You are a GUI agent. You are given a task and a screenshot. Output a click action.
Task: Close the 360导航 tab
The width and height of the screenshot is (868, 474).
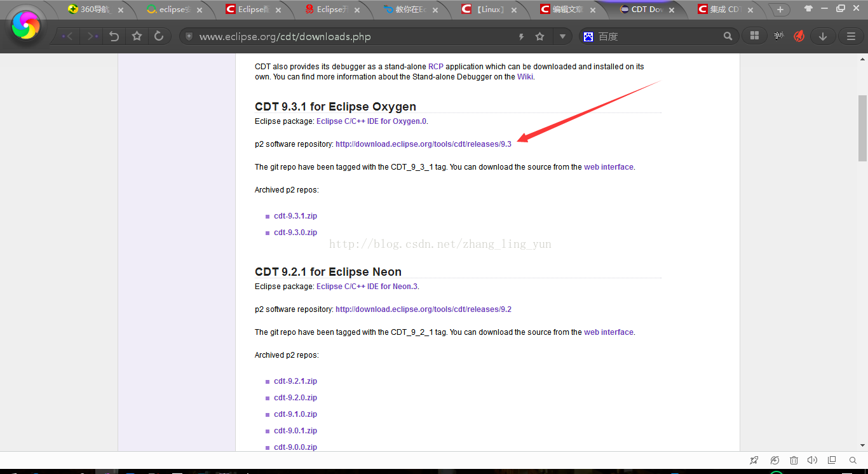[122, 10]
